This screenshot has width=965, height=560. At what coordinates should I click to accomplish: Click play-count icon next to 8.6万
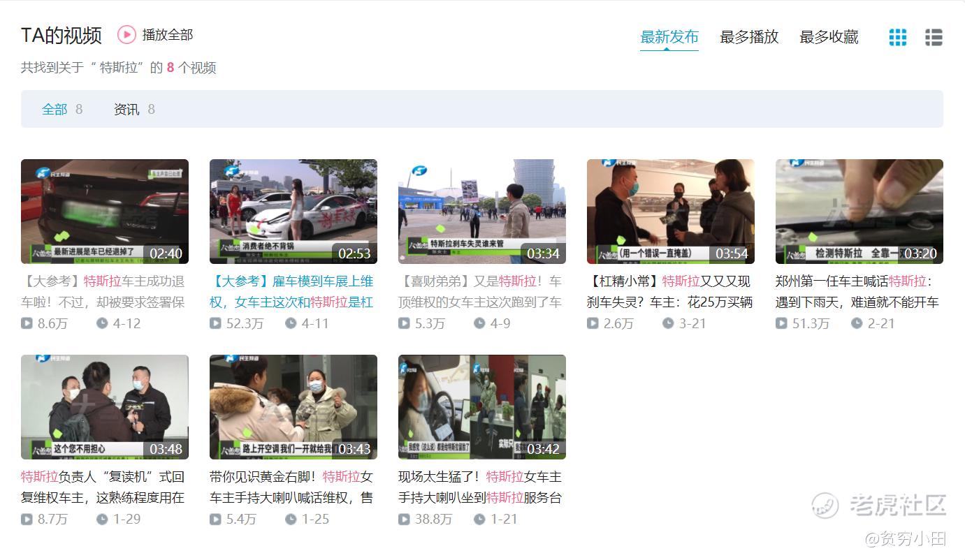[27, 323]
